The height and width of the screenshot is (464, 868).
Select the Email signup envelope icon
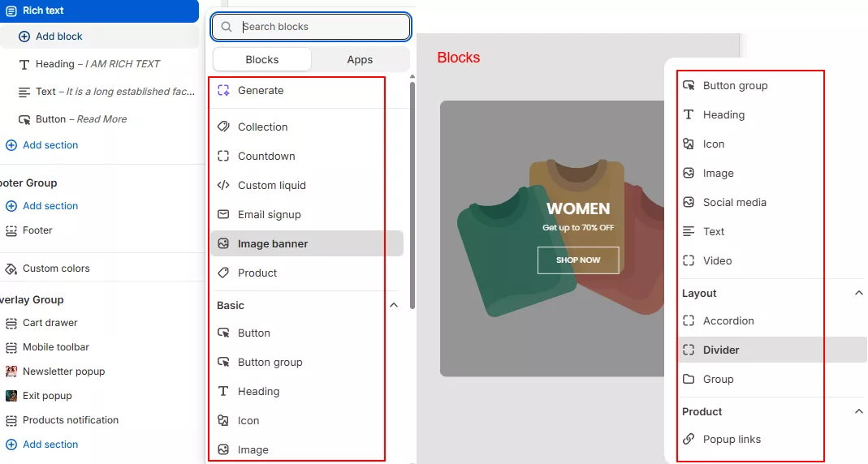click(x=223, y=215)
